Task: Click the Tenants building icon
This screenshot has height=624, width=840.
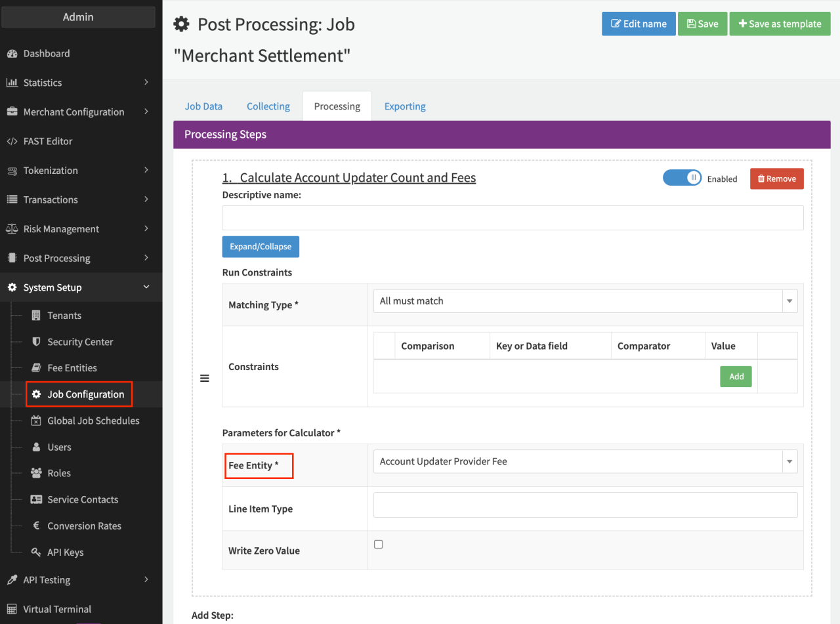Action: tap(36, 316)
